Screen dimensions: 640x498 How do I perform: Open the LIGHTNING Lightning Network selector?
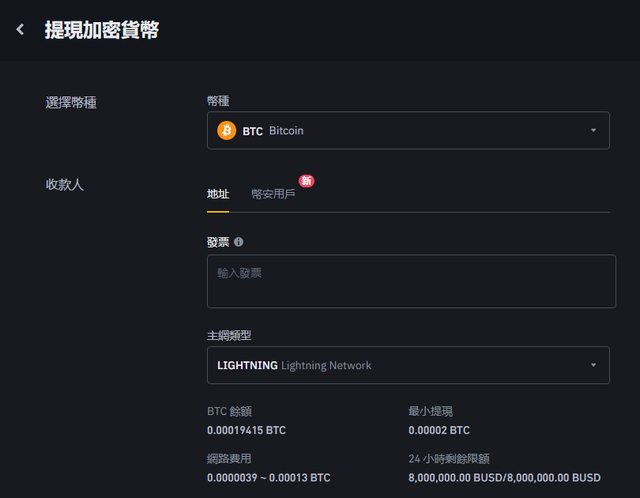[400, 365]
